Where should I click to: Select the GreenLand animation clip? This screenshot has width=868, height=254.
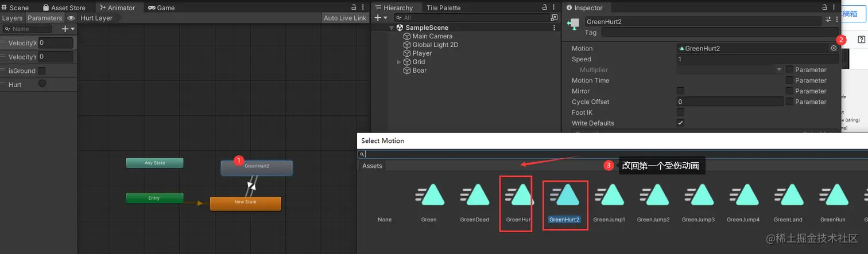click(788, 204)
